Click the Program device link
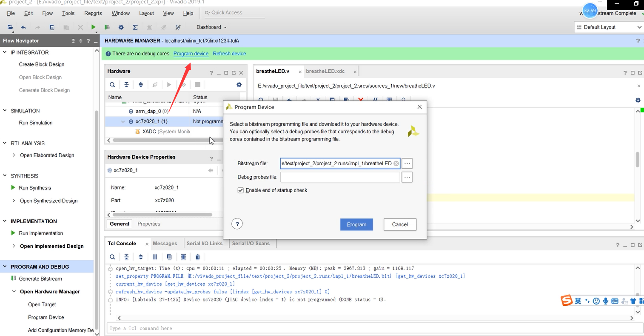The width and height of the screenshot is (644, 336). [x=191, y=54]
